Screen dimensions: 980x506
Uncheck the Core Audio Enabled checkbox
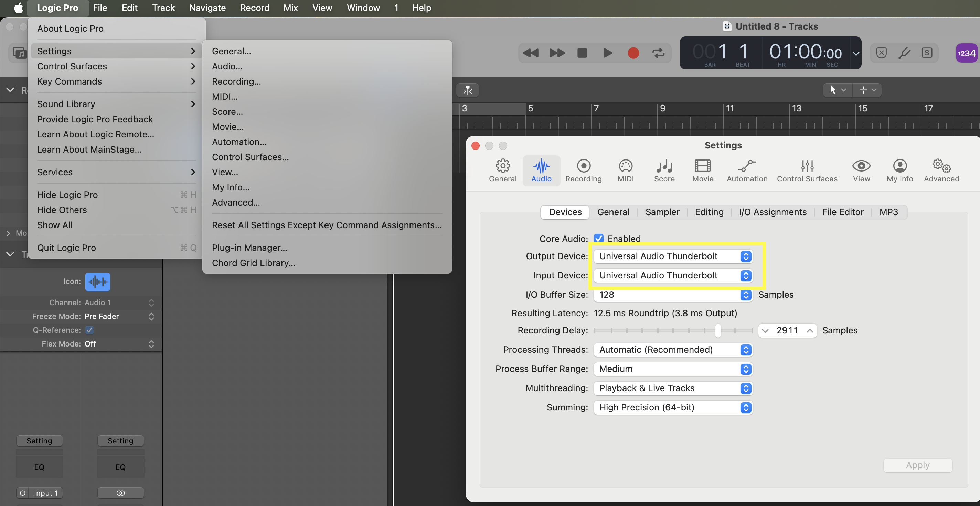click(598, 238)
